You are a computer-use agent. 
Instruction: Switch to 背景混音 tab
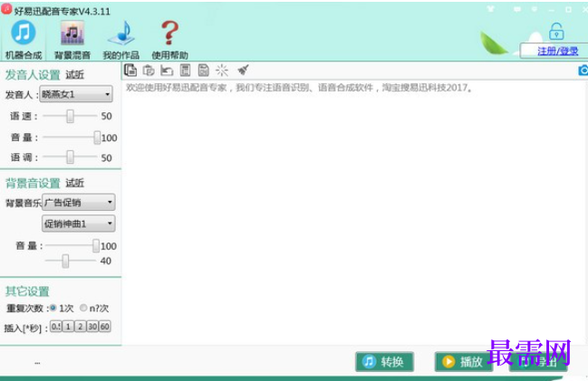click(x=72, y=40)
